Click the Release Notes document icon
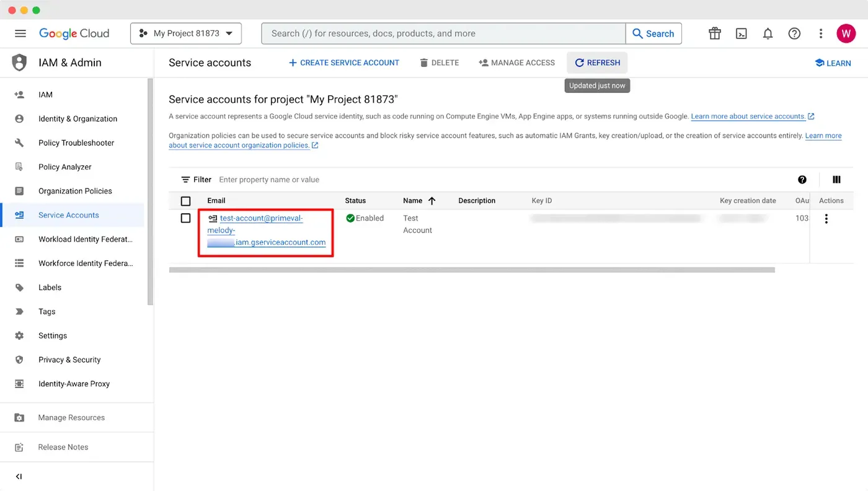The image size is (868, 491). [x=19, y=447]
